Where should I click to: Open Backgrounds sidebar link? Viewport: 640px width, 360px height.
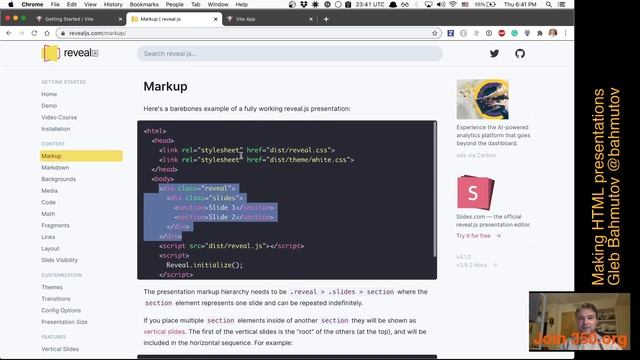click(58, 179)
